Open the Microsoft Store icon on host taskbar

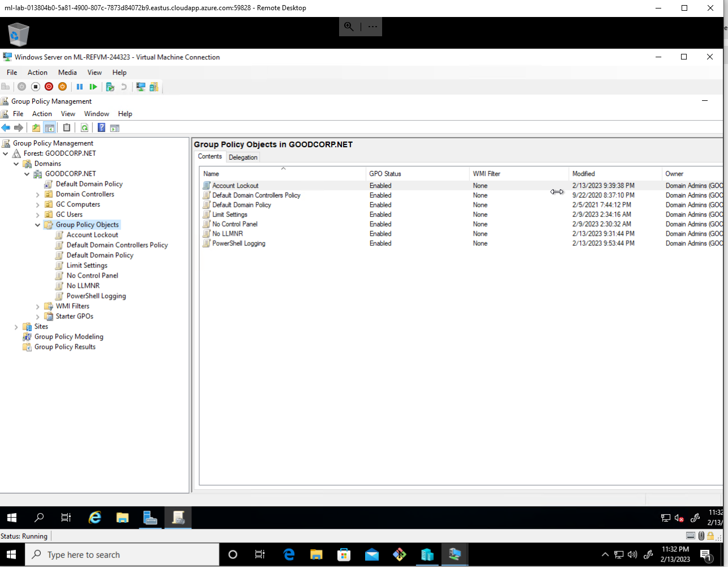point(344,555)
